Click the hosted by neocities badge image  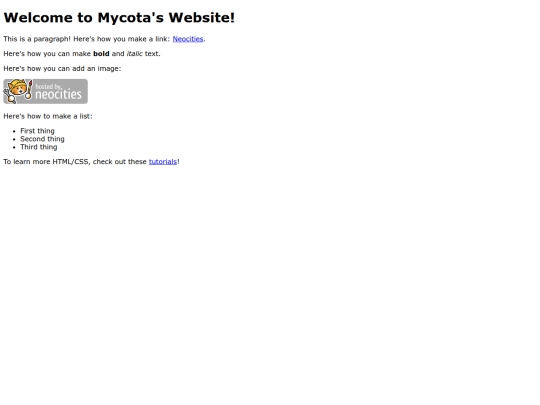tap(45, 91)
